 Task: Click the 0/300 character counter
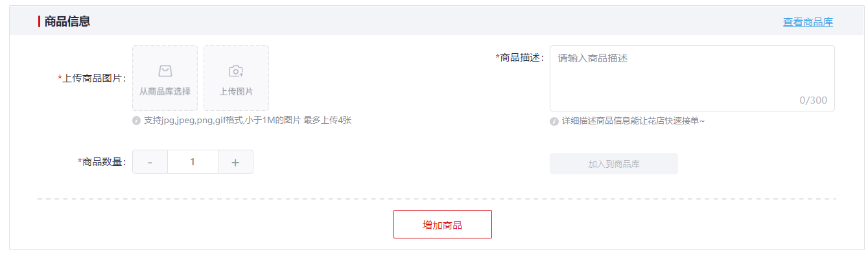coord(814,100)
